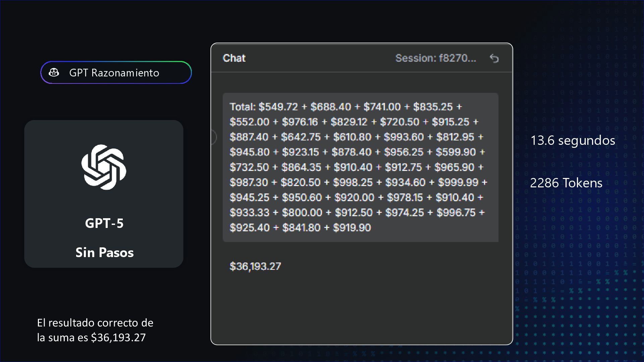The width and height of the screenshot is (644, 362).
Task: Click the robot icon beside GPT Razonamiento
Action: tap(54, 72)
